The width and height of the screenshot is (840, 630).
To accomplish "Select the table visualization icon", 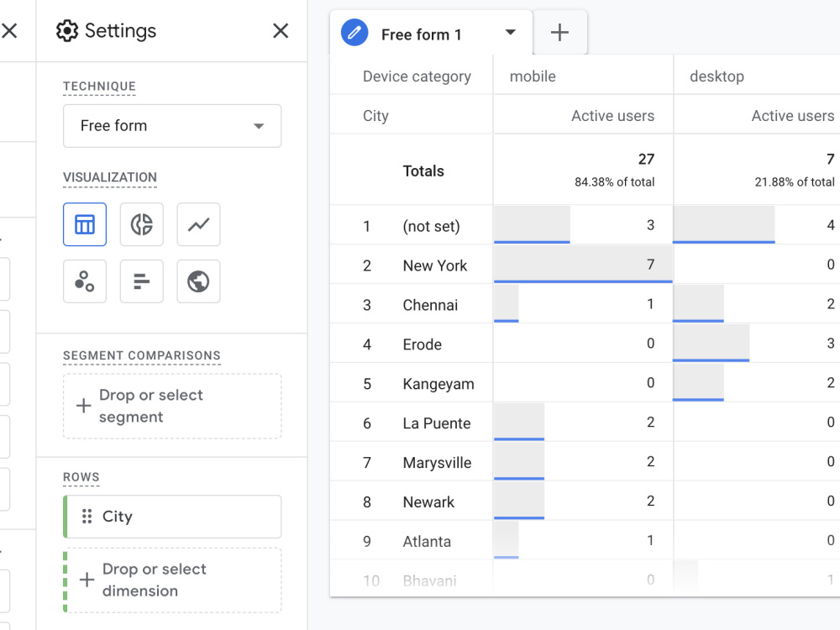I will 85,224.
